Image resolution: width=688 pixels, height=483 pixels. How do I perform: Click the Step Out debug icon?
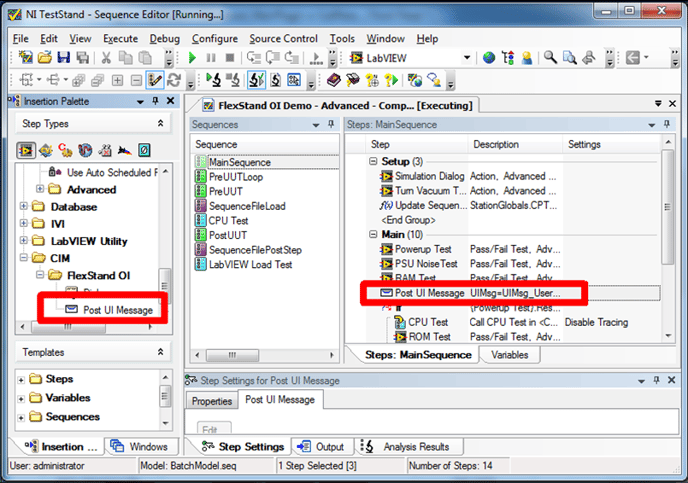[292, 57]
